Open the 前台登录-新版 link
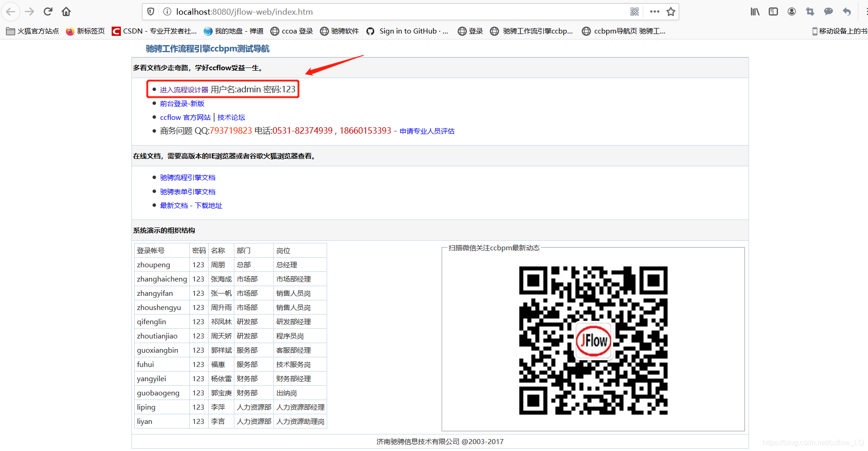 (182, 104)
